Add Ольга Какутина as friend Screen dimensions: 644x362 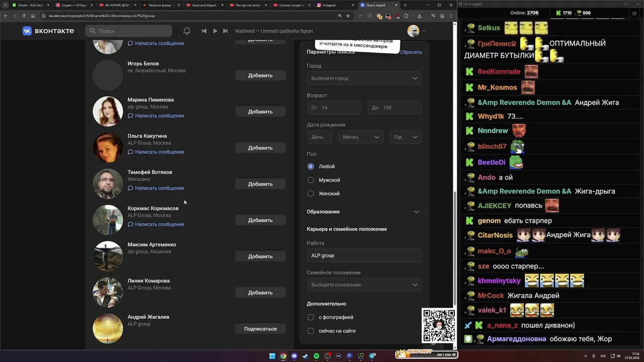[260, 148]
